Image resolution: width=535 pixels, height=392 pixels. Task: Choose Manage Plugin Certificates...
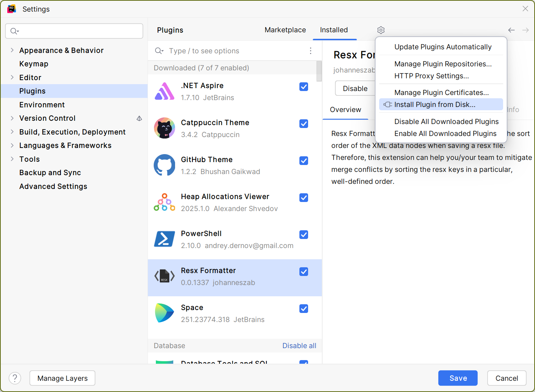(x=441, y=92)
